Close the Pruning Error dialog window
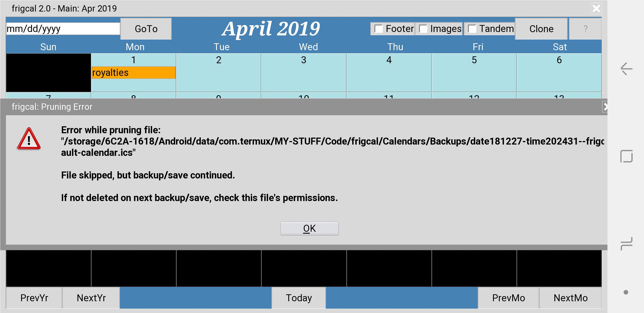 605,107
